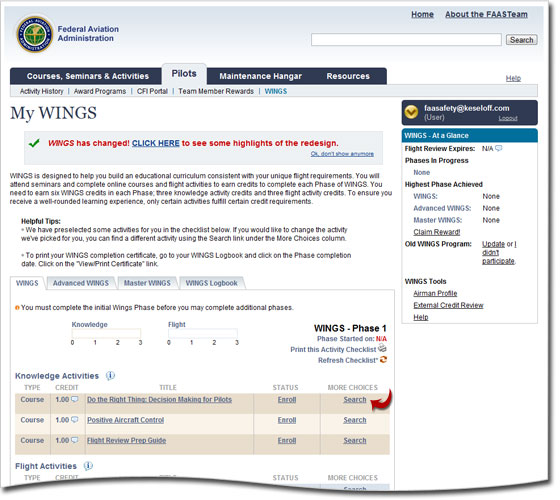This screenshot has height=500, width=560.
Task: Open Positive Aircraft Control course link
Action: [125, 420]
